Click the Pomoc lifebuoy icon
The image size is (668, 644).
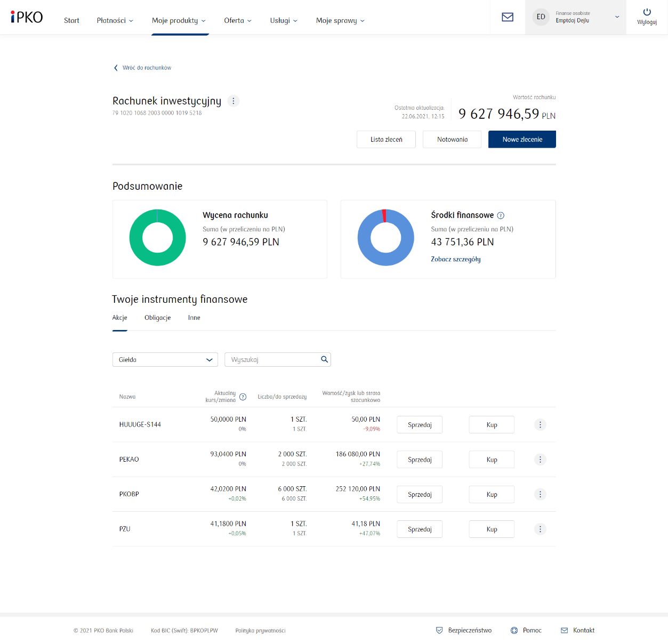514,630
